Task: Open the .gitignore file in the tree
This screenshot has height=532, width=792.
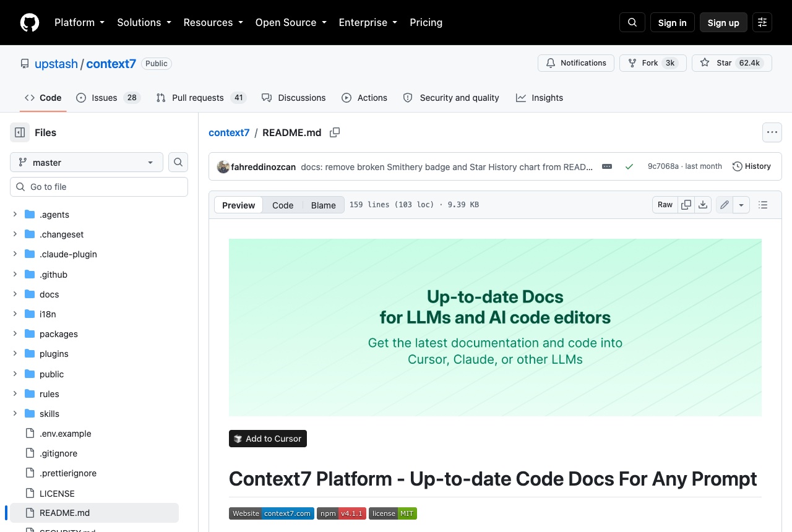Action: [x=58, y=453]
